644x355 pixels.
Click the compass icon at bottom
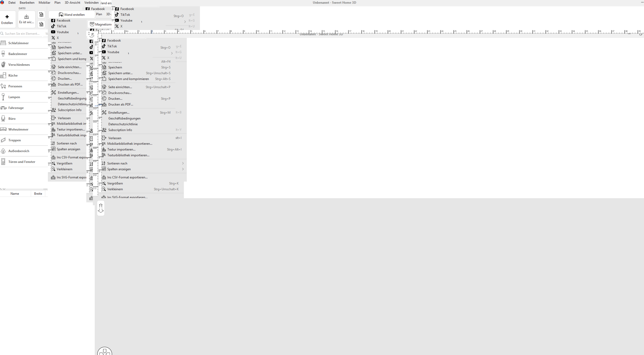pyautogui.click(x=105, y=352)
